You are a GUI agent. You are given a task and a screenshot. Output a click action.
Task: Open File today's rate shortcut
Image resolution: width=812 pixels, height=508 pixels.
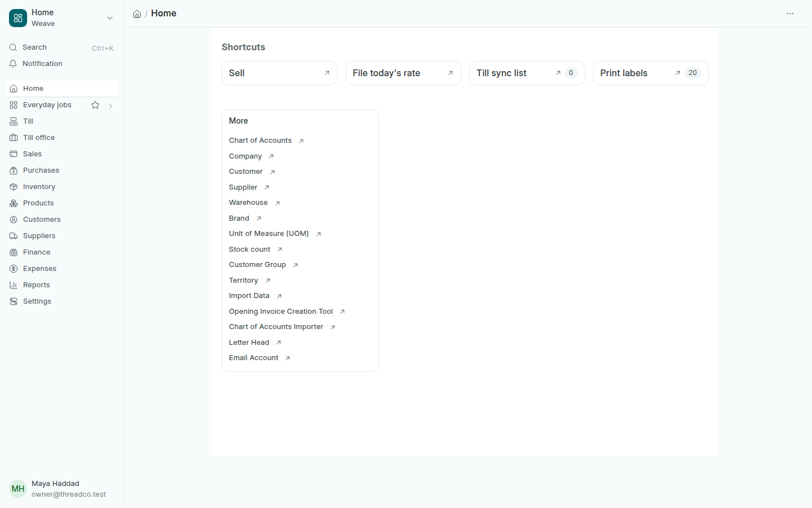tap(403, 73)
